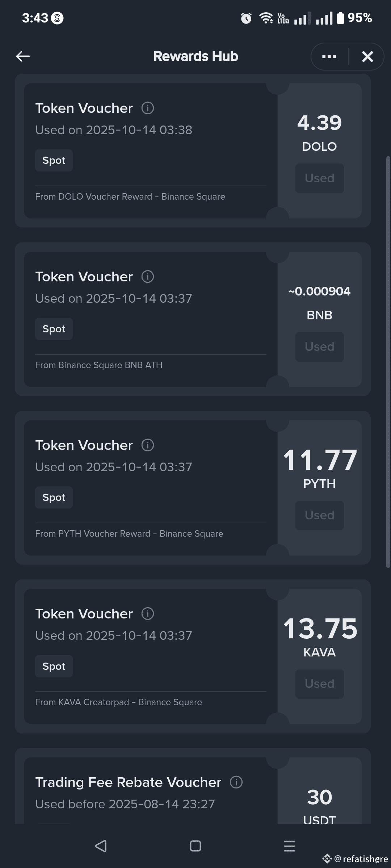The image size is (391, 868).
Task: Tap Android back navigation triangle
Action: [101, 846]
